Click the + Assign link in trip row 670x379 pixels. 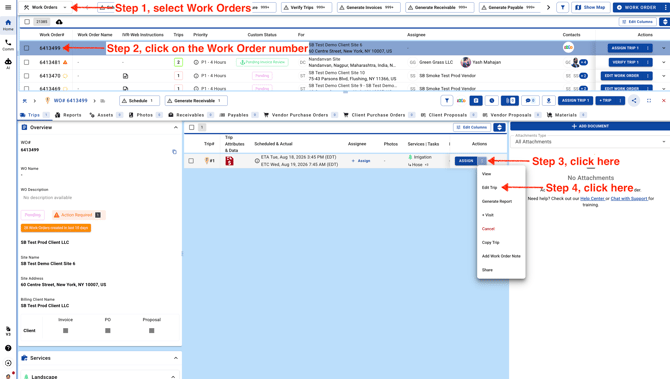point(361,161)
